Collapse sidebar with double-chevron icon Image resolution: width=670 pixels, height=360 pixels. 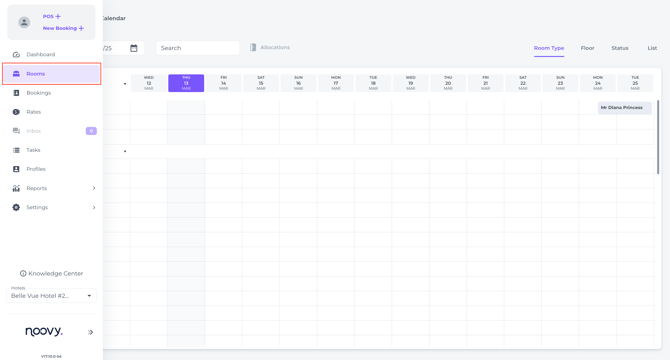[90, 332]
